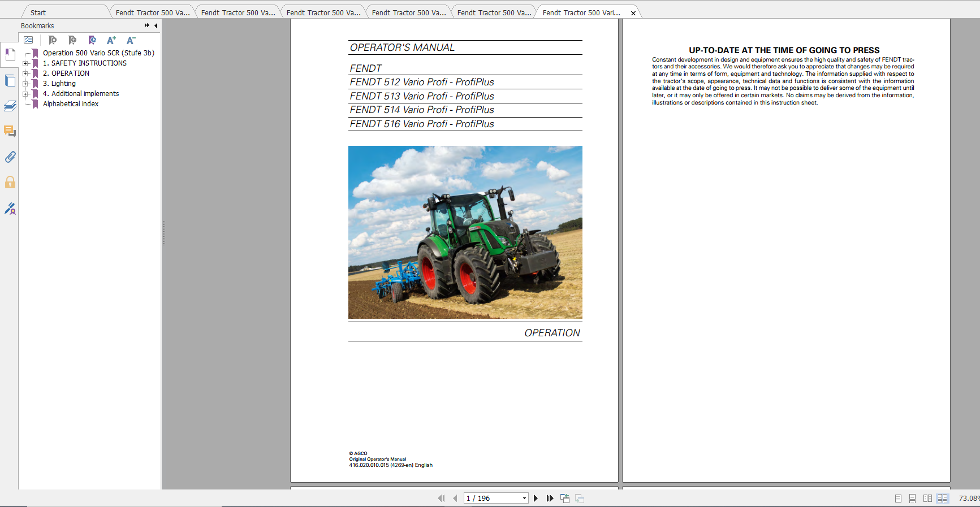Open the page number dropdown arrow
The height and width of the screenshot is (507, 980).
524,498
